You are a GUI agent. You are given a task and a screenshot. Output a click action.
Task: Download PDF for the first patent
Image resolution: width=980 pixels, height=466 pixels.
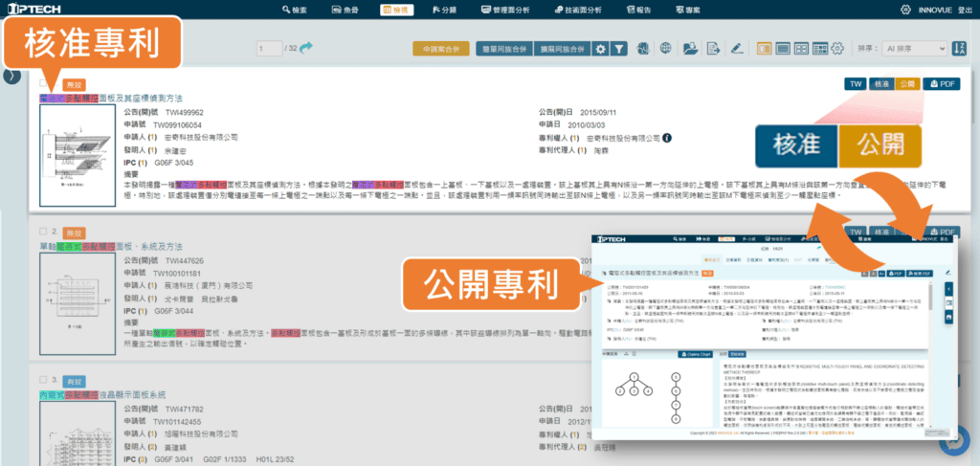(943, 84)
